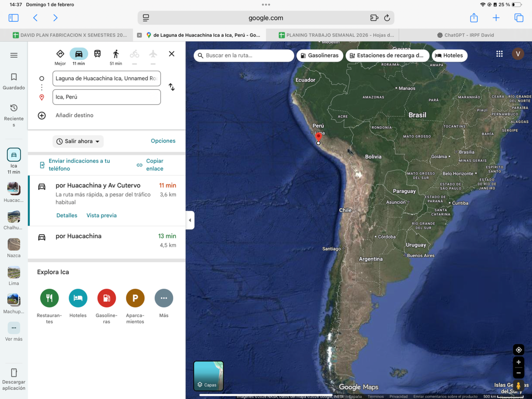Select the walking travel mode

[116, 54]
